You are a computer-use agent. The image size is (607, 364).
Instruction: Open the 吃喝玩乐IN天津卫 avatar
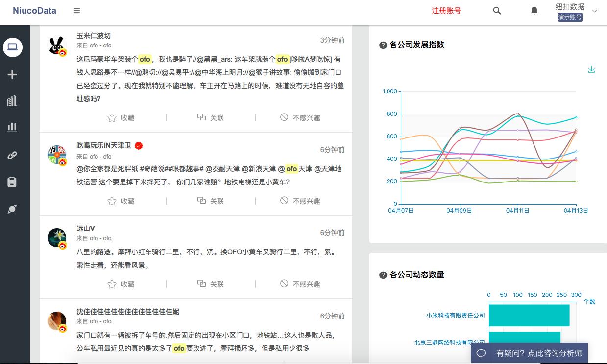[57, 155]
